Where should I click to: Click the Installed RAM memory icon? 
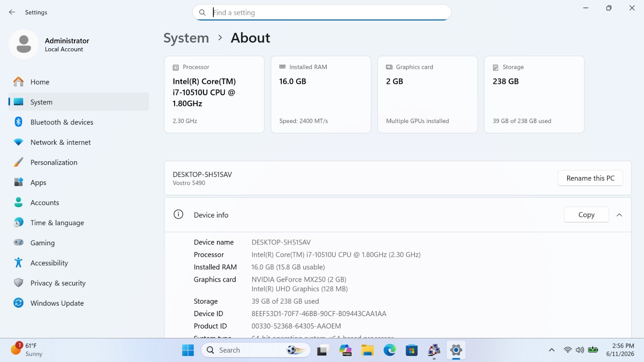283,67
